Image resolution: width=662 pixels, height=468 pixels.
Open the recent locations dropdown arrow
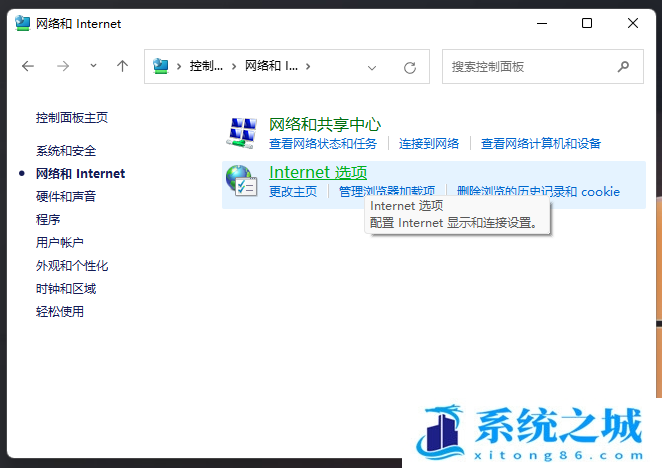pos(93,65)
